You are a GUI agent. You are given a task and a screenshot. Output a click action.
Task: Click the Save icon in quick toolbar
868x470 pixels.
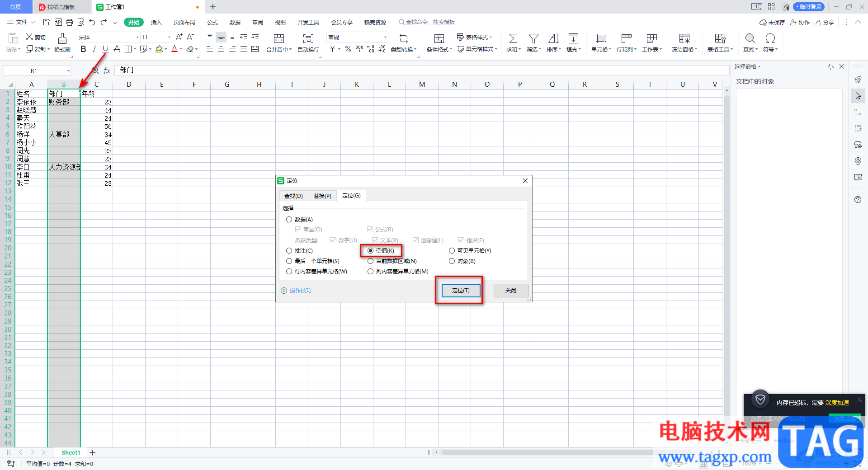[x=47, y=22]
